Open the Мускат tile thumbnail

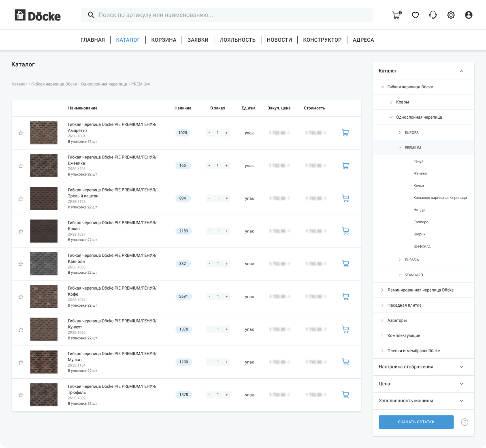click(x=44, y=362)
